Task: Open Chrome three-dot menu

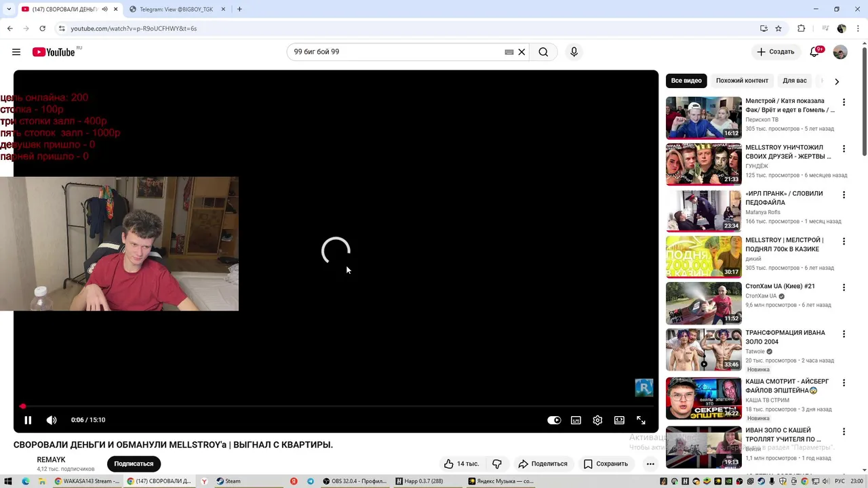Action: pos(858,28)
